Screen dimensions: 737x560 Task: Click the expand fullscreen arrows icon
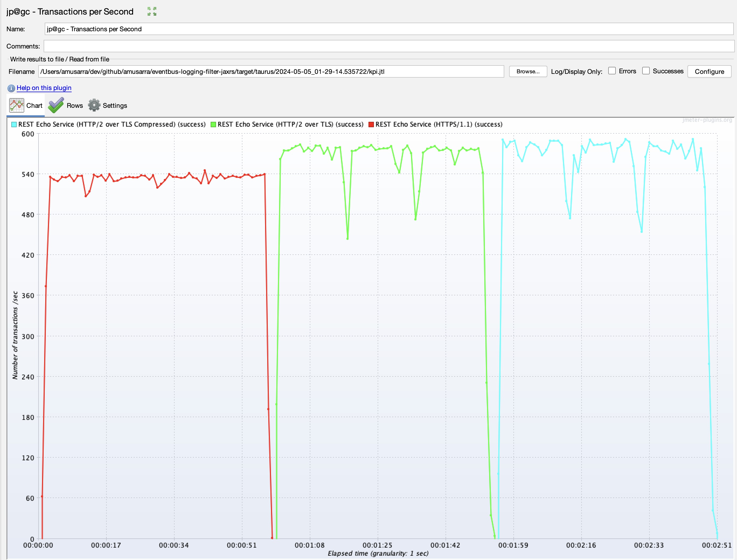coord(152,11)
